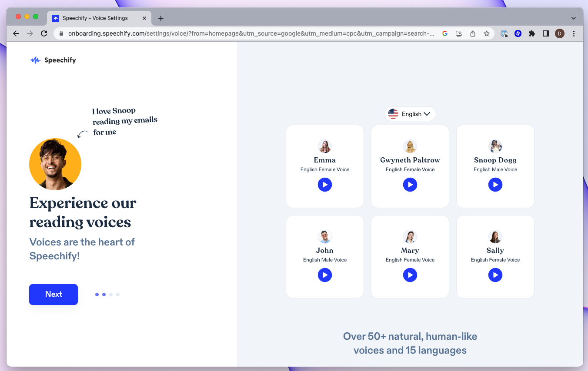588x371 pixels.
Task: Click the Speechify logo
Action: tap(53, 60)
